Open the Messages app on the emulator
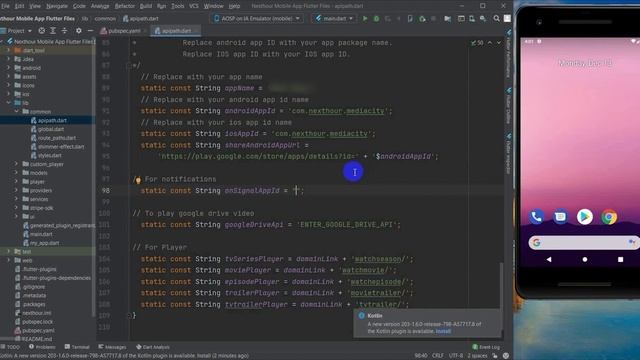This screenshot has height=360, width=640. point(560,217)
